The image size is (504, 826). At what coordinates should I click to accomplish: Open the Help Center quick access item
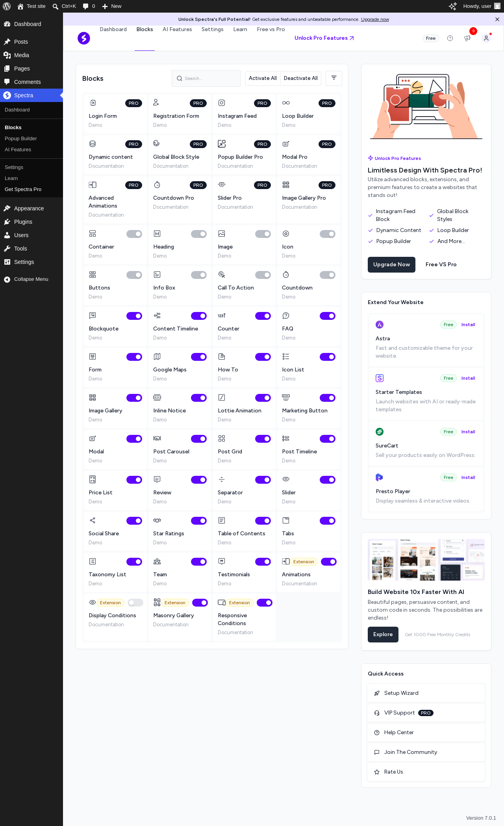pyautogui.click(x=426, y=733)
